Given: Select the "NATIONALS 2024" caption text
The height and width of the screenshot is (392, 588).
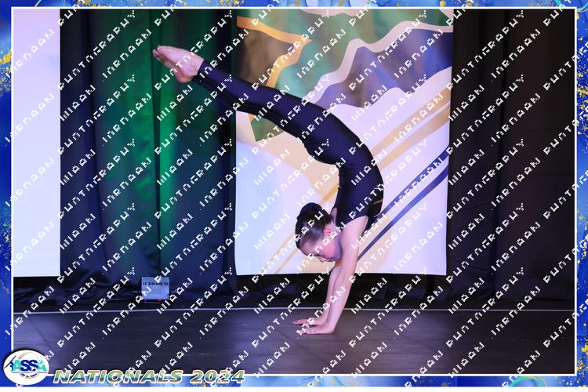Looking at the screenshot, I should click(149, 376).
